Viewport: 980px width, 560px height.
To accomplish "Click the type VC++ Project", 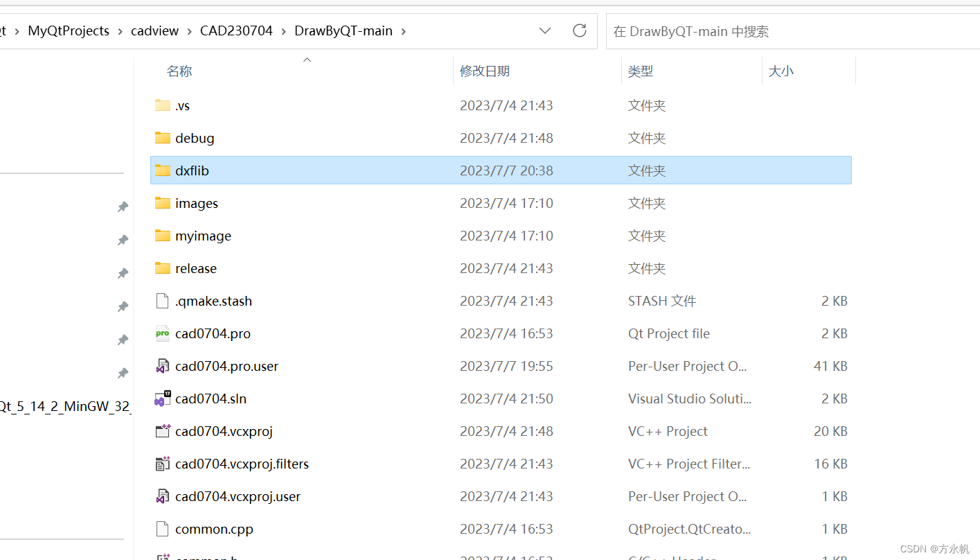I will [x=668, y=431].
